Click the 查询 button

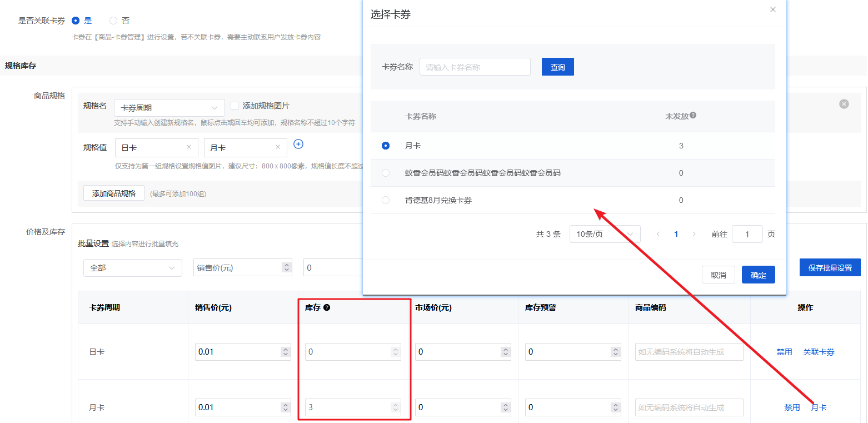[x=558, y=67]
